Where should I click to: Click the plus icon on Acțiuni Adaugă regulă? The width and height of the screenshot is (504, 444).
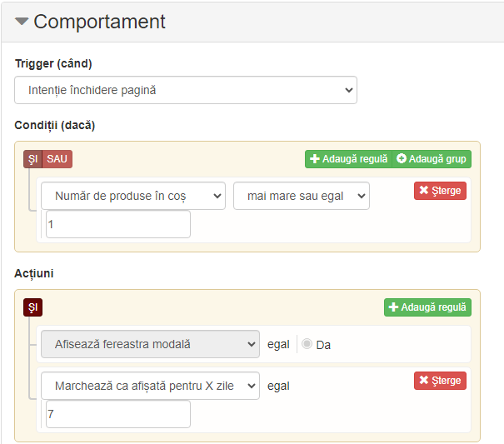pyautogui.click(x=393, y=307)
